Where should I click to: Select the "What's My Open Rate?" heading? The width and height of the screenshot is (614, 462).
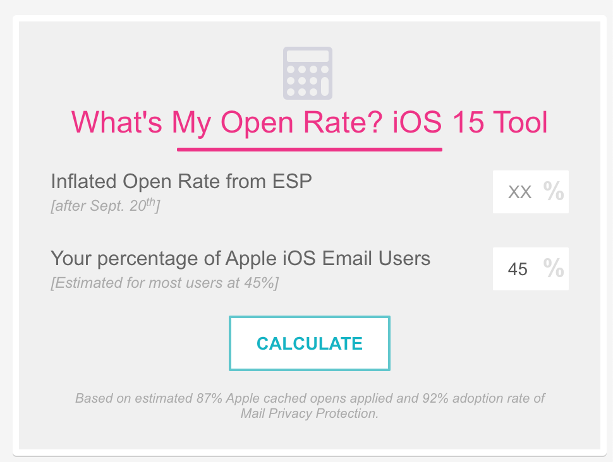227,123
